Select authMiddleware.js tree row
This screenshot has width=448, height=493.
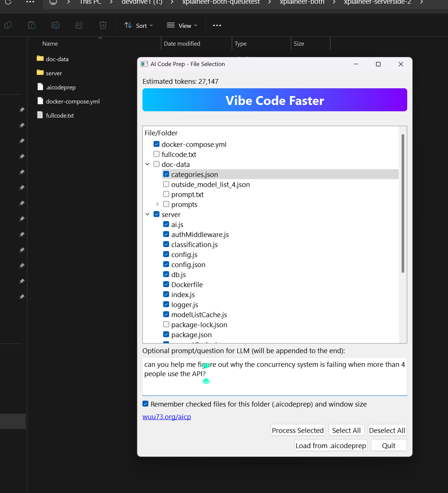click(200, 234)
